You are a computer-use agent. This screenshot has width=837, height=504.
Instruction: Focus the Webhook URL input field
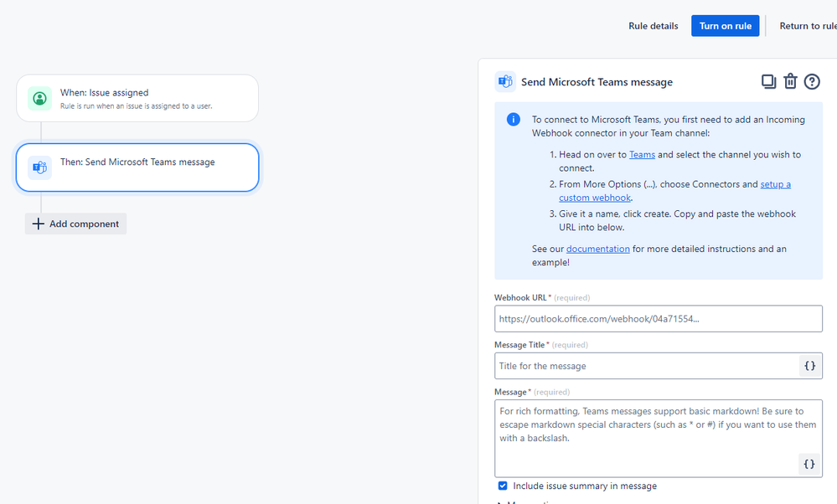tap(659, 319)
